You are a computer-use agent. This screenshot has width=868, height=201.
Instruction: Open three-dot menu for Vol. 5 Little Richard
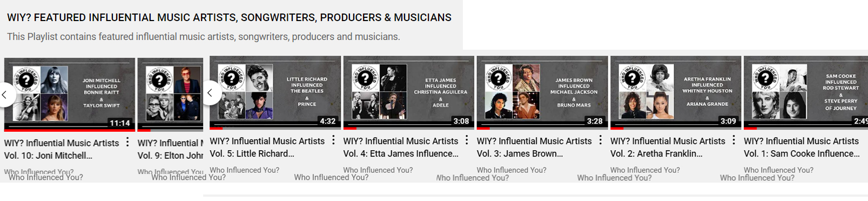333,139
